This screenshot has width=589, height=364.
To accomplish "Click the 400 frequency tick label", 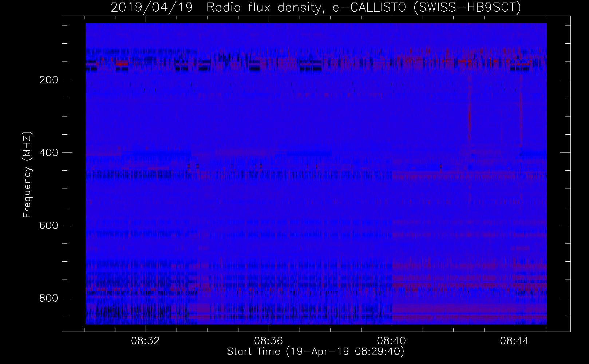I will click(x=48, y=153).
